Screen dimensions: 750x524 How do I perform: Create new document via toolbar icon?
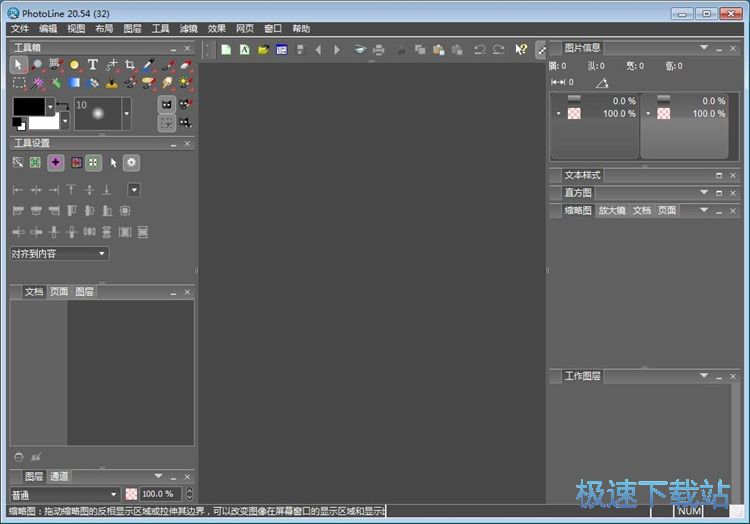click(x=226, y=49)
